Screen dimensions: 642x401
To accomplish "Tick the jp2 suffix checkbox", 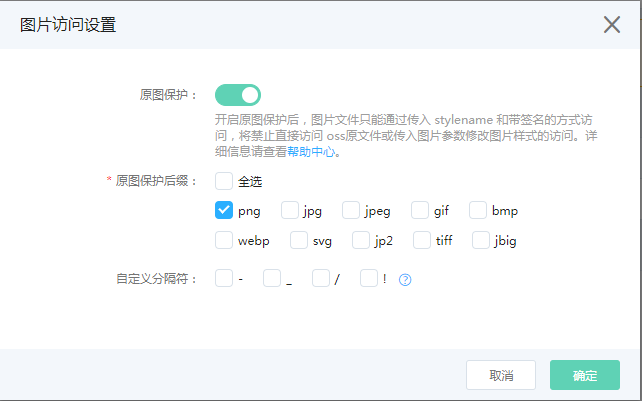I will [x=361, y=240].
